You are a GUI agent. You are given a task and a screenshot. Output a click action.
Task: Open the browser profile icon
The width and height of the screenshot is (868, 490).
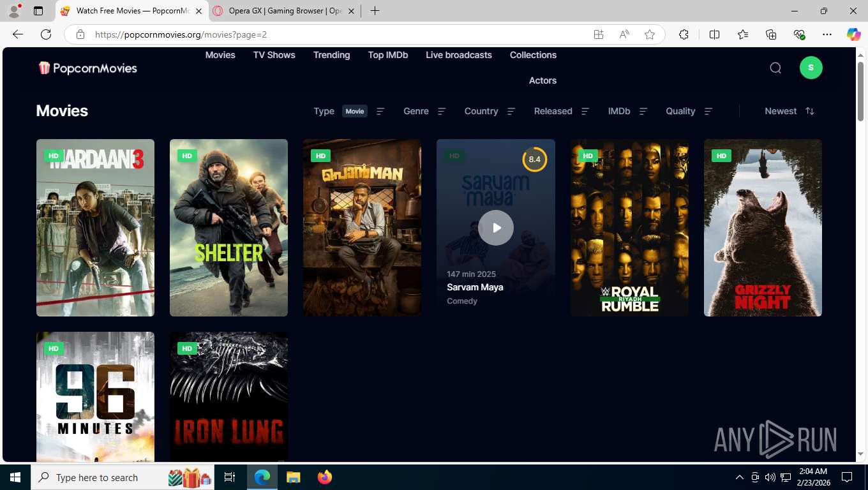[x=14, y=11]
